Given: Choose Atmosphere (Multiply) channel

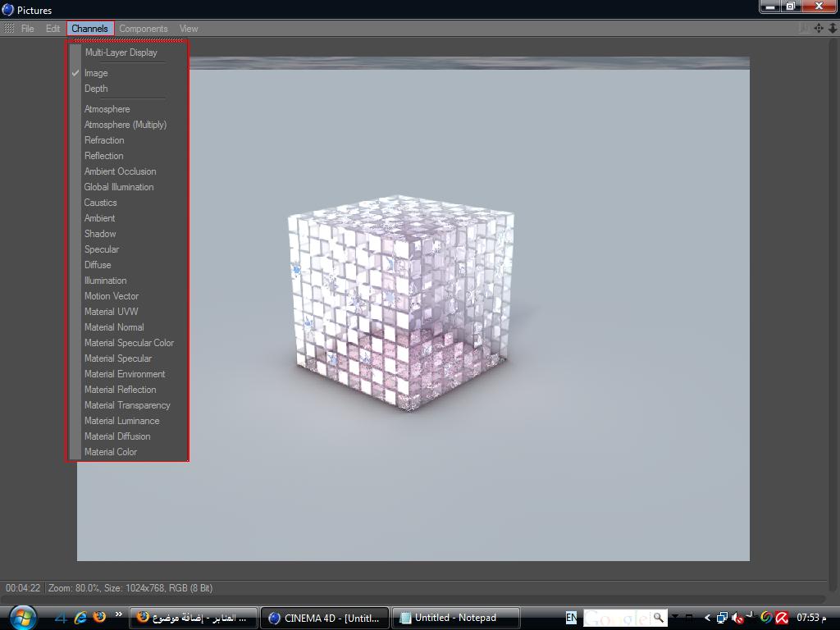Looking at the screenshot, I should [x=129, y=125].
